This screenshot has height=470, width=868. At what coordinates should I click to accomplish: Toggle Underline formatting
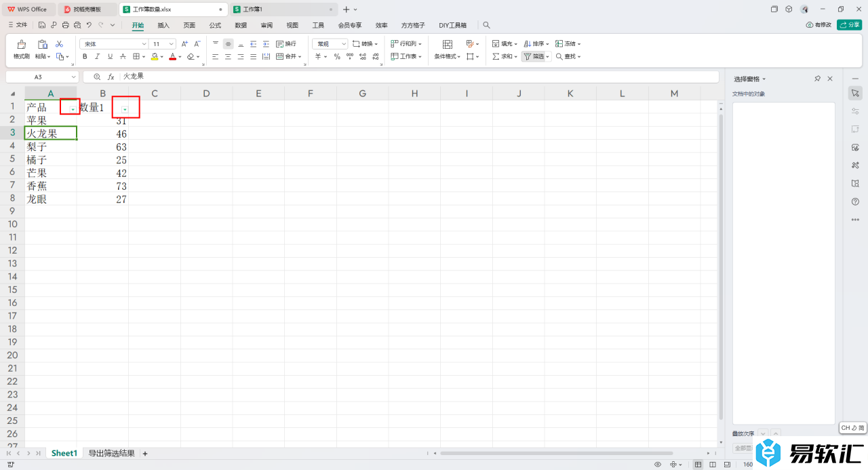tap(110, 56)
